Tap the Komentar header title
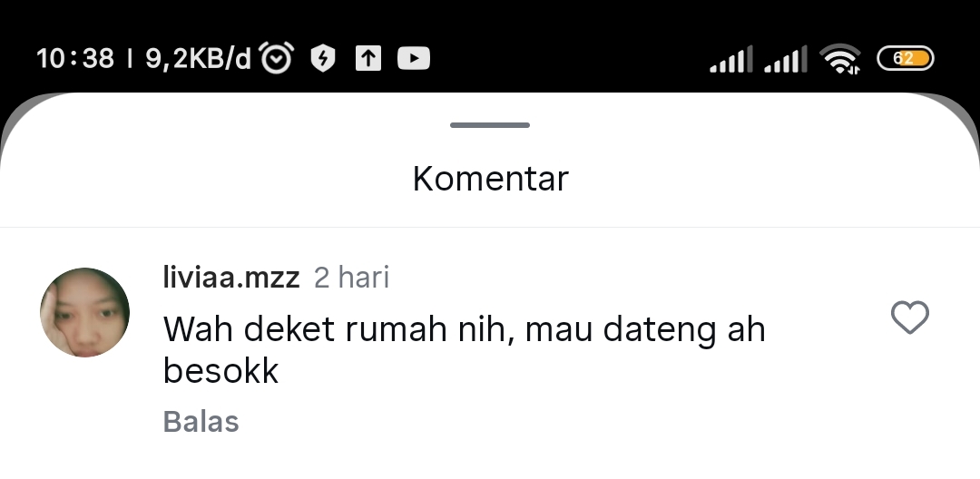This screenshot has width=980, height=479. click(491, 179)
